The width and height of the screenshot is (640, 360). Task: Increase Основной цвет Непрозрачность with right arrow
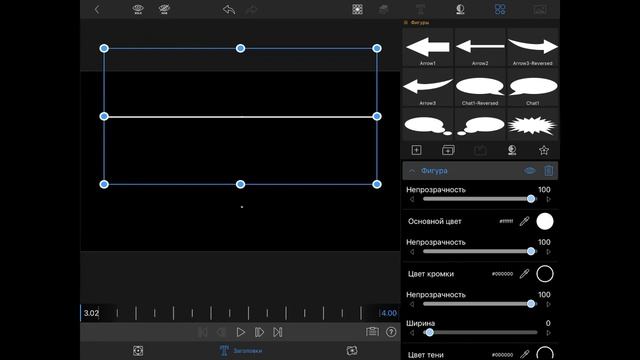(548, 252)
